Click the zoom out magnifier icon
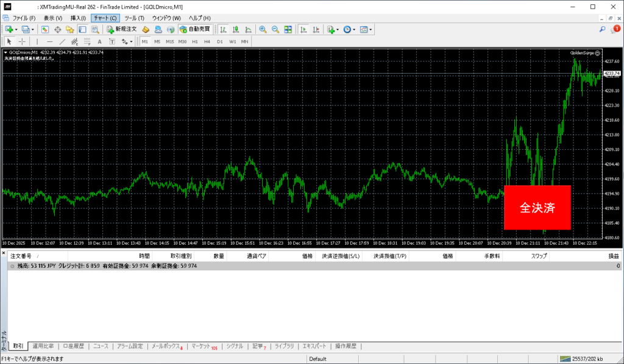 point(275,29)
